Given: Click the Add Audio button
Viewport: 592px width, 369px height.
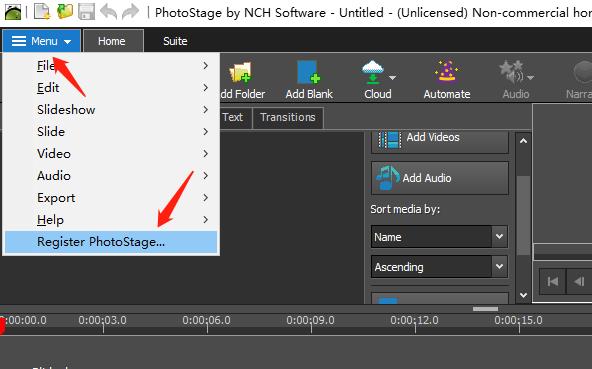Looking at the screenshot, I should coord(440,178).
